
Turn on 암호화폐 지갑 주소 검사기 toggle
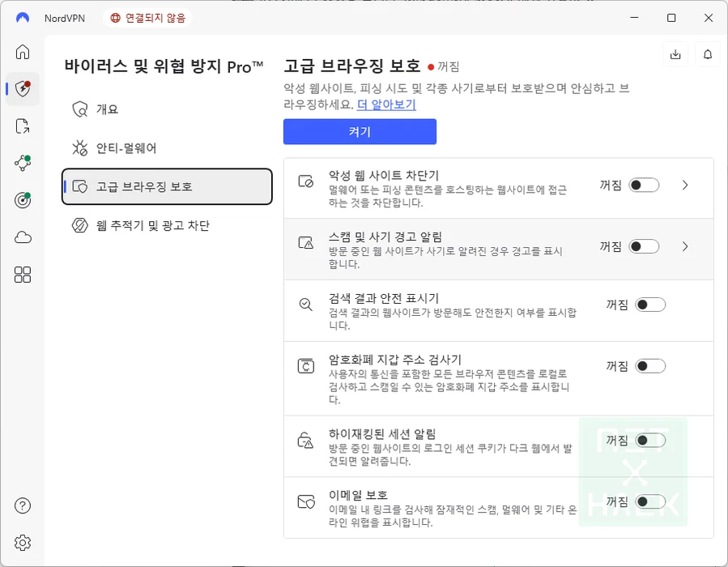click(650, 366)
